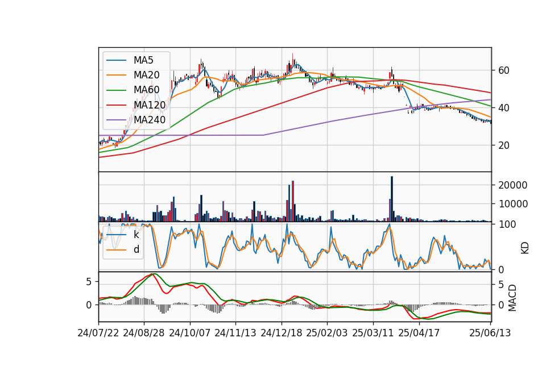Click the MACD axis title
Image resolution: width=546 pixels, height=392 pixels.
pyautogui.click(x=512, y=298)
